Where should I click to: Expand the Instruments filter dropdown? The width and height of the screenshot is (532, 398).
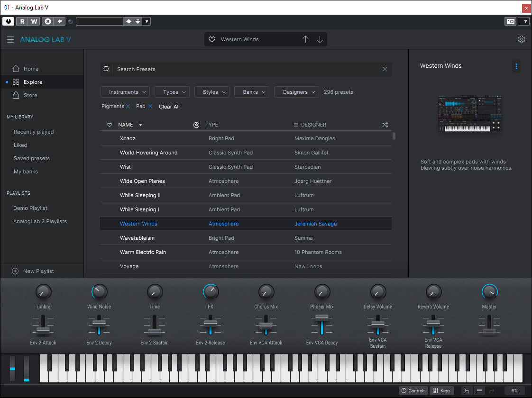click(x=125, y=92)
